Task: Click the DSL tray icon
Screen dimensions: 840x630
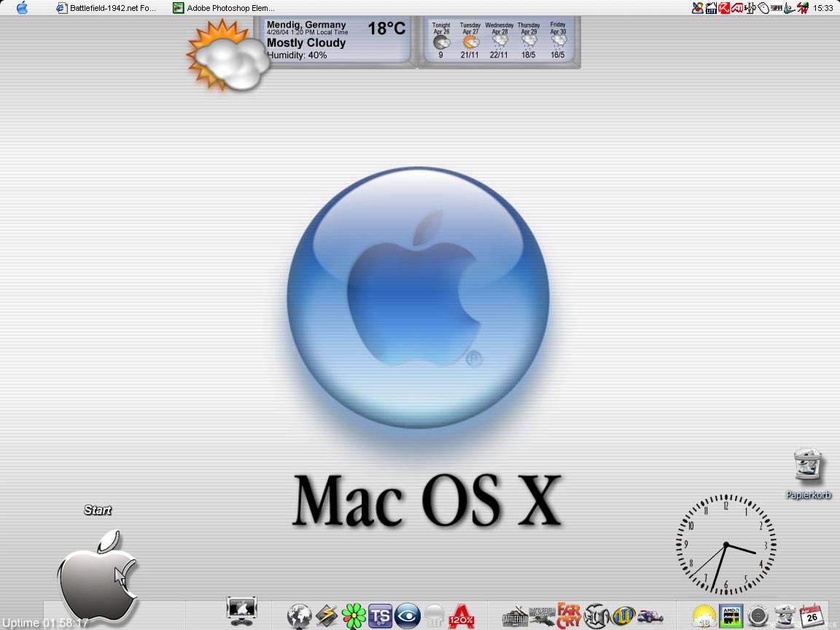Action: [x=777, y=8]
